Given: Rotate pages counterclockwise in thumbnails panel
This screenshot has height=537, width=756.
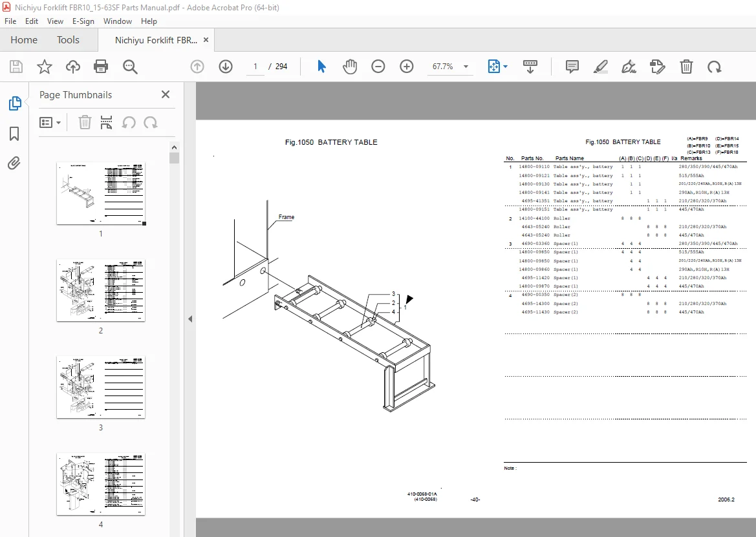Looking at the screenshot, I should tap(128, 122).
